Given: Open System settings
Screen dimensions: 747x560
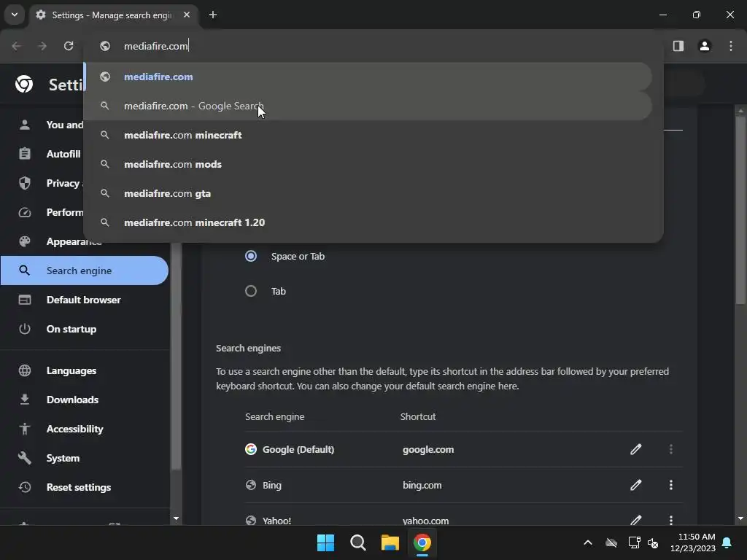Looking at the screenshot, I should coord(85,458).
